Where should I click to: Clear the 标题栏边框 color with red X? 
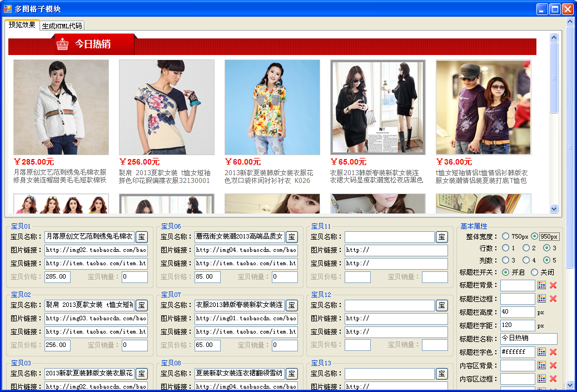[553, 299]
